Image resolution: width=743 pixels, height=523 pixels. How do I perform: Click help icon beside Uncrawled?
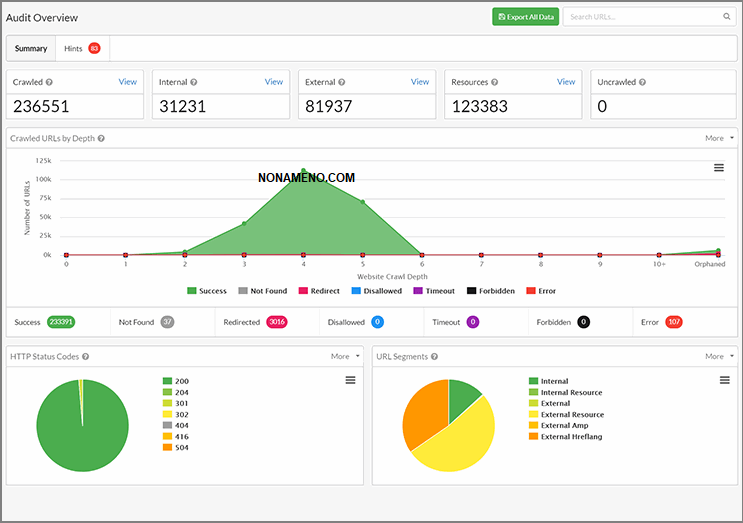tap(644, 82)
